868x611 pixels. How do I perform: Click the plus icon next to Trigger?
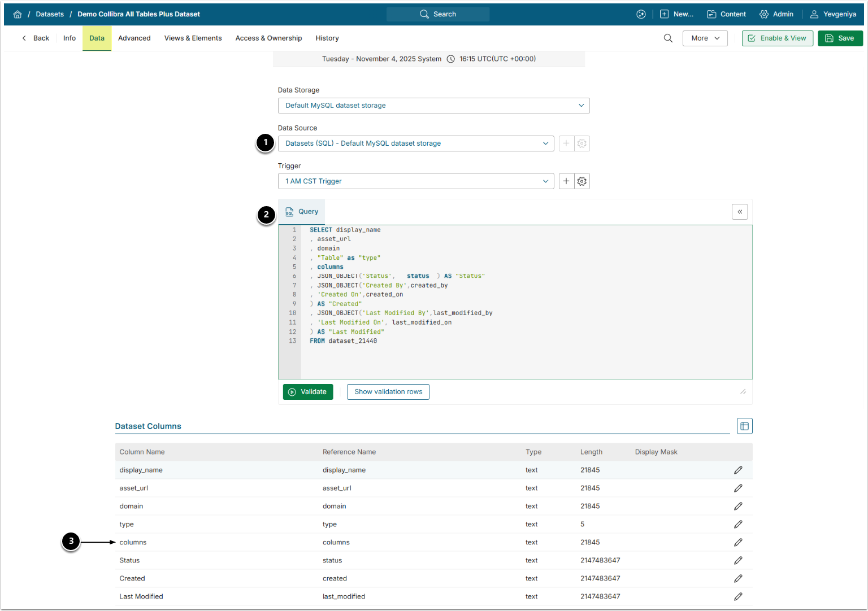pyautogui.click(x=566, y=181)
